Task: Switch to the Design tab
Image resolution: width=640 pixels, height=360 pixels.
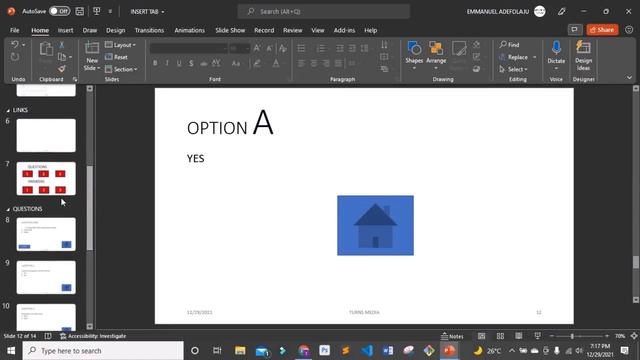Action: pos(116,30)
